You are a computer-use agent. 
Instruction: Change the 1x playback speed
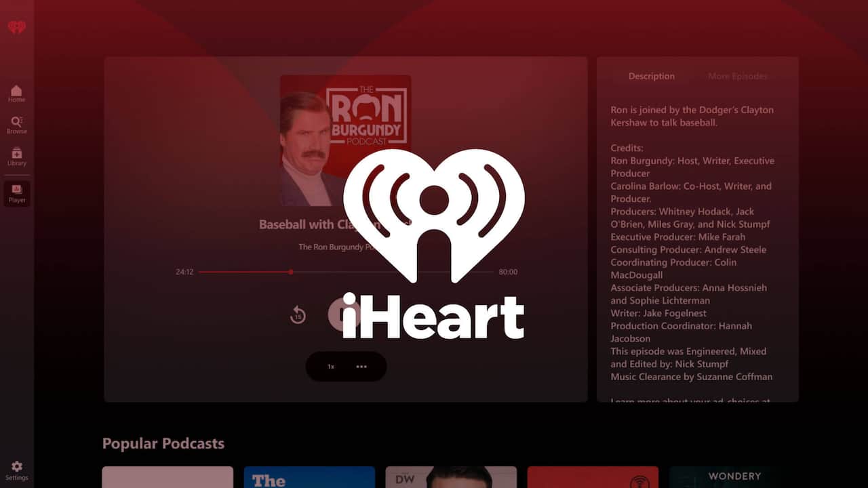tap(331, 367)
